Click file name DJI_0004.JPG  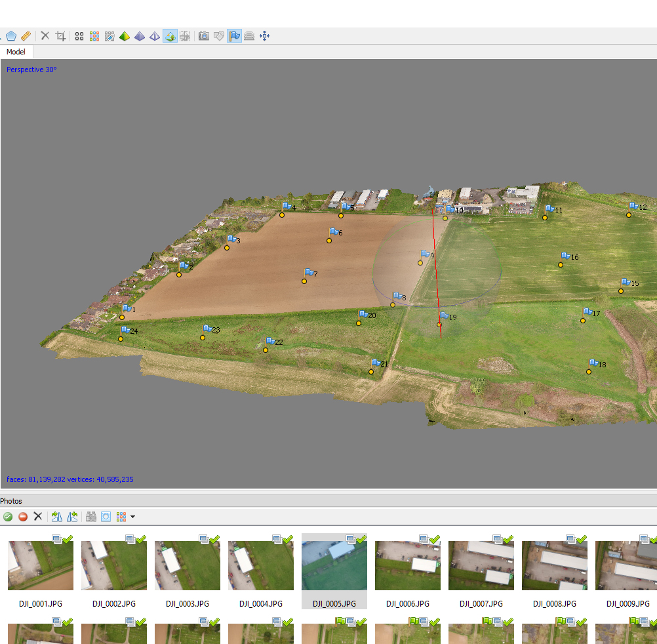click(260, 604)
